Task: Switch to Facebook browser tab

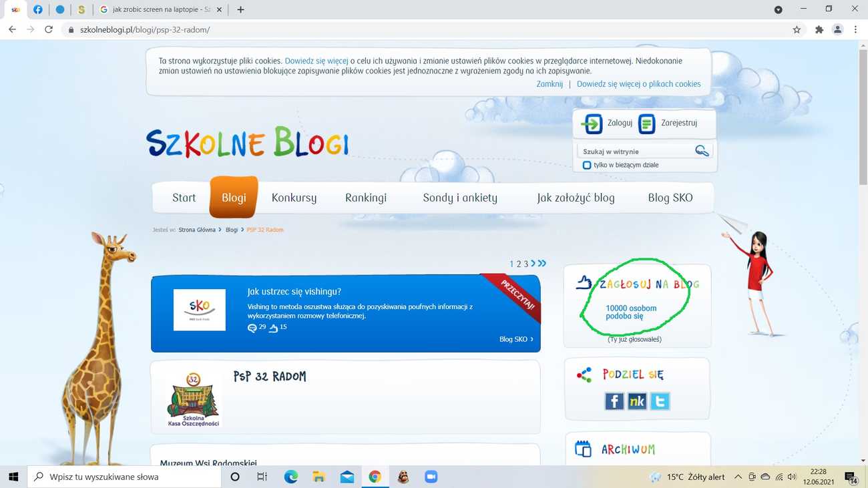Action: pos(38,9)
